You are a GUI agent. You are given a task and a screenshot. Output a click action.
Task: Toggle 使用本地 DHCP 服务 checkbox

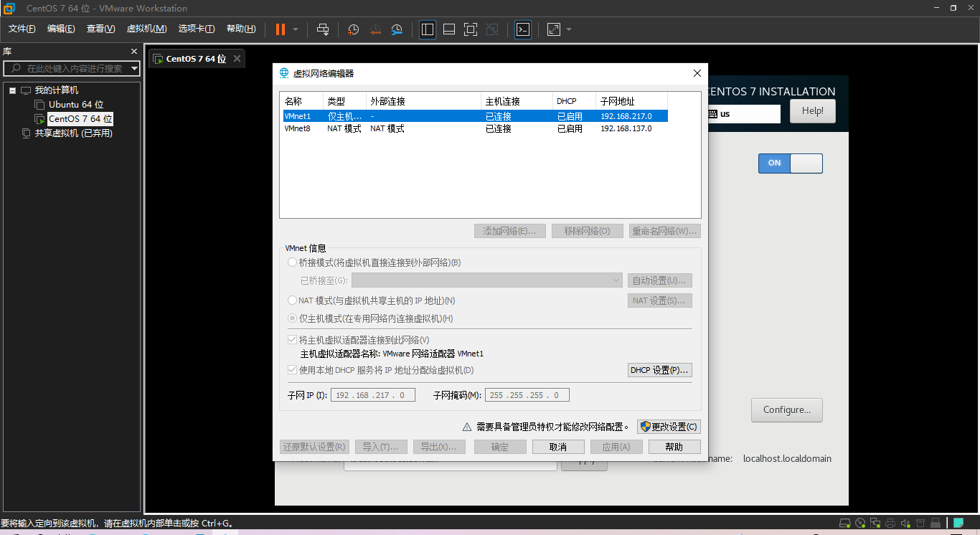pyautogui.click(x=292, y=370)
